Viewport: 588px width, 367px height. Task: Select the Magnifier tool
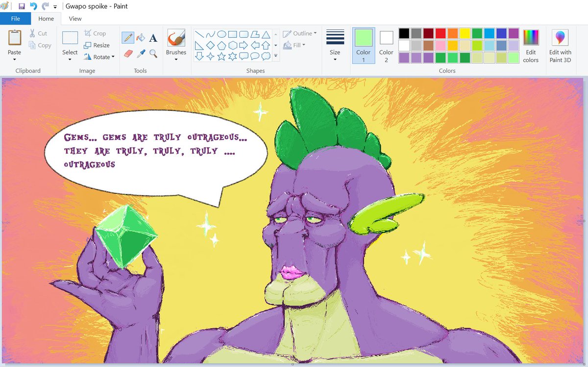point(153,53)
